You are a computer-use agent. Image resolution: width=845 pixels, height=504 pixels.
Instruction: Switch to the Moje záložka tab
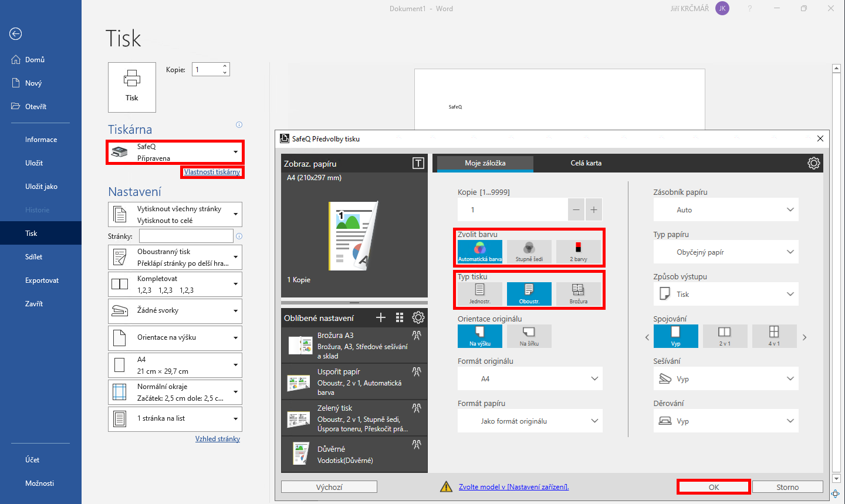point(485,163)
